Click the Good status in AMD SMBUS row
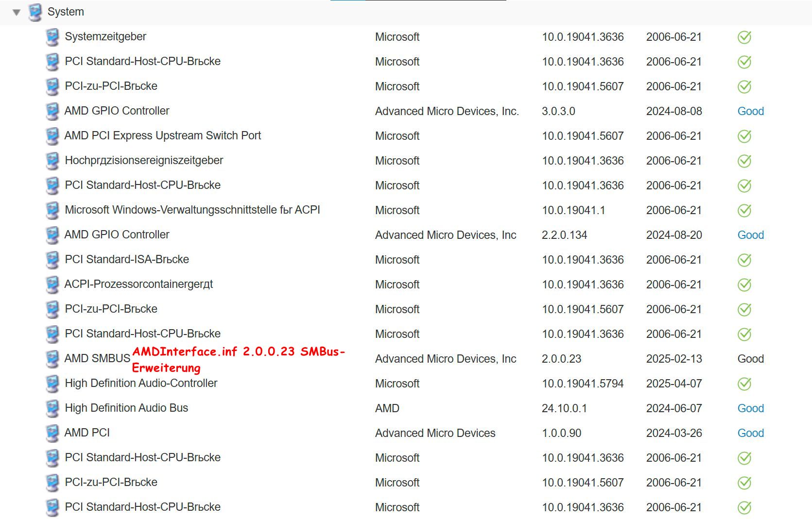 [x=751, y=359]
